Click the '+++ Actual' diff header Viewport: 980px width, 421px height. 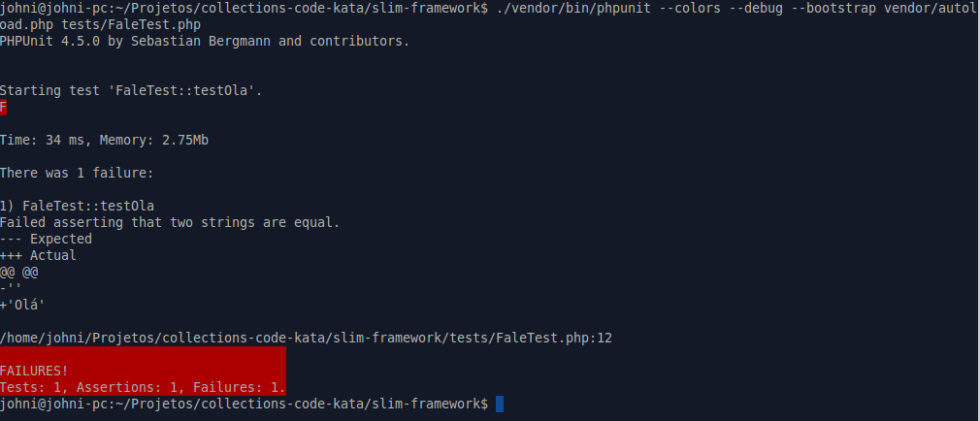point(38,255)
